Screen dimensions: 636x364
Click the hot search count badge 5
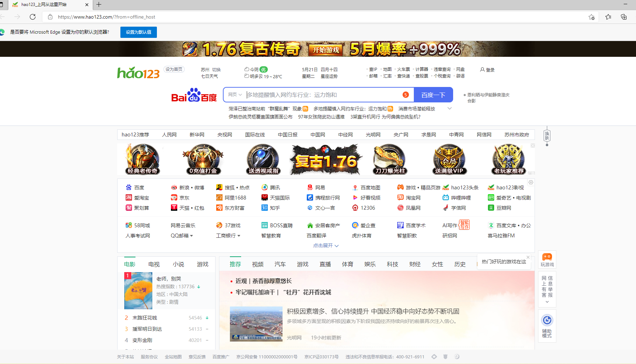[x=405, y=95]
